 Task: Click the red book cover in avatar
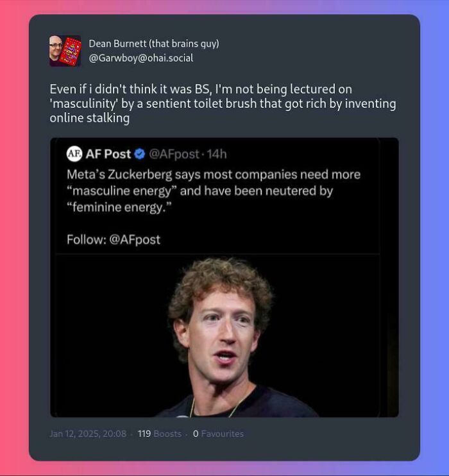tap(71, 51)
